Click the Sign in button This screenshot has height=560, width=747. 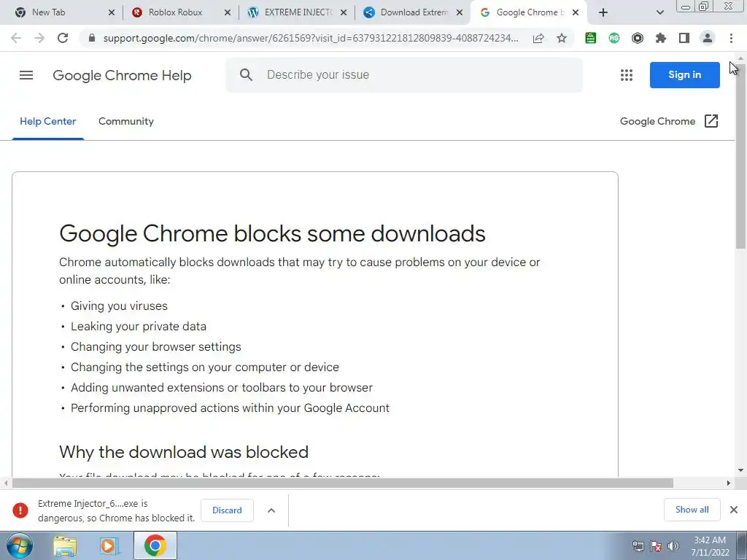point(684,75)
